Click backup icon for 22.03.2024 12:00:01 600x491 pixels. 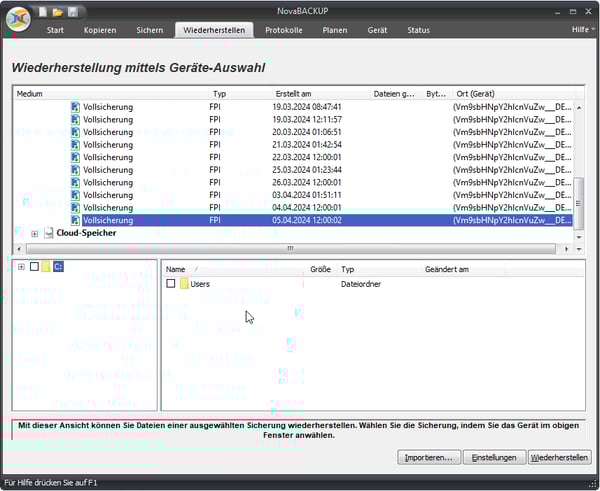75,157
